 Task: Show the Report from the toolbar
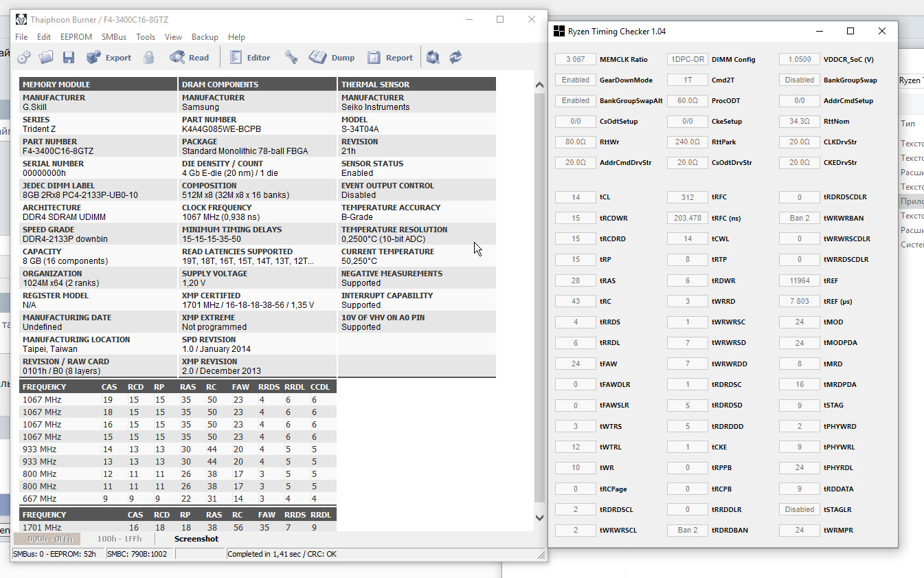tap(390, 58)
